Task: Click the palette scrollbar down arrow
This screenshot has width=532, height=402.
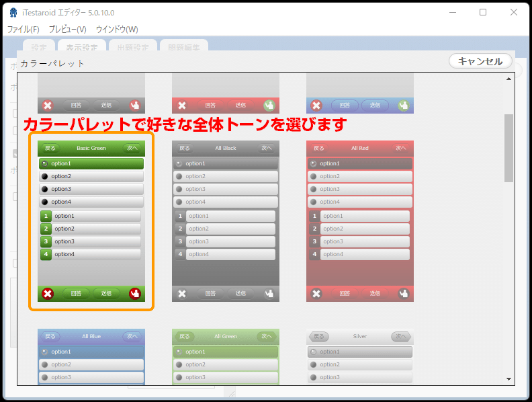Action: click(x=508, y=379)
